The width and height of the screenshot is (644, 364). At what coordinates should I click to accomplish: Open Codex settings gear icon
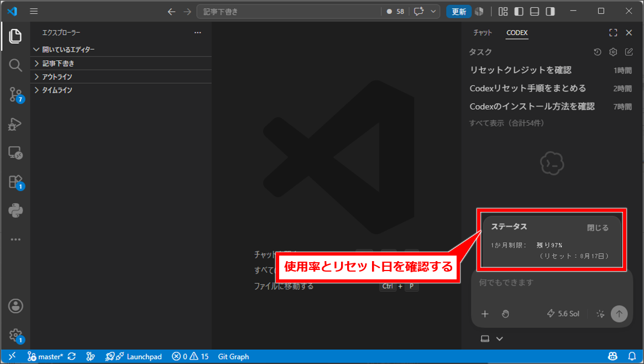613,52
